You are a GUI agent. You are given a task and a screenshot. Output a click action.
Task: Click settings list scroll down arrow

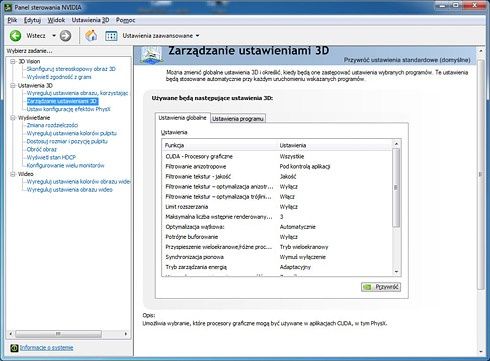[396, 272]
